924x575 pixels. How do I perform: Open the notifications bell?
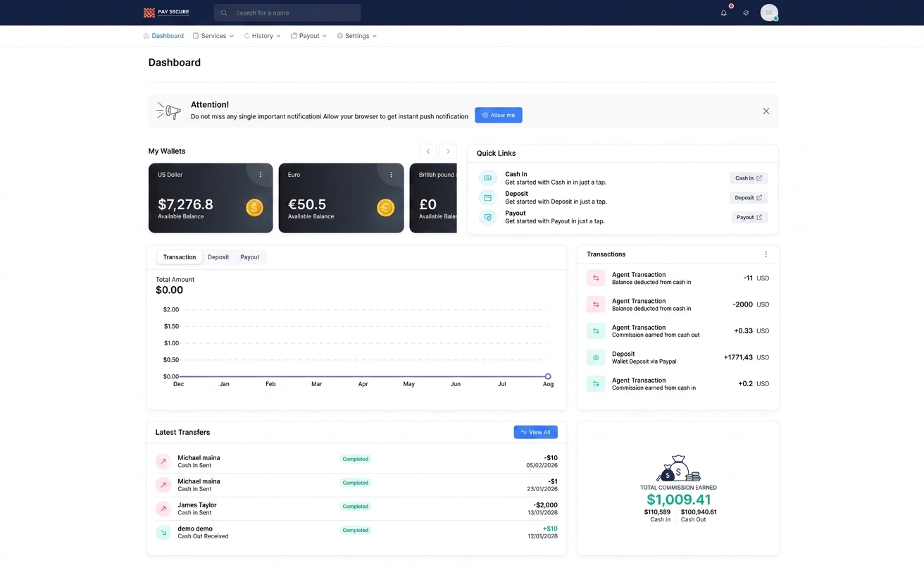coord(723,13)
